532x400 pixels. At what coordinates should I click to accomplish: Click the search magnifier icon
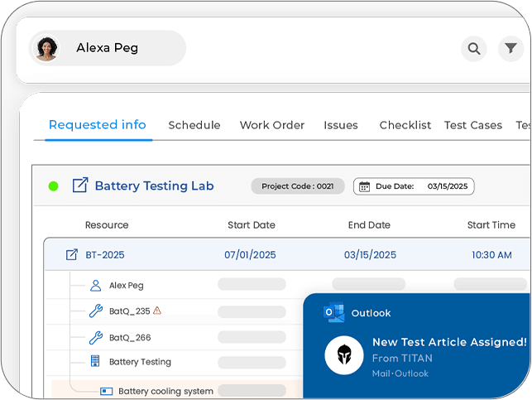click(x=474, y=49)
